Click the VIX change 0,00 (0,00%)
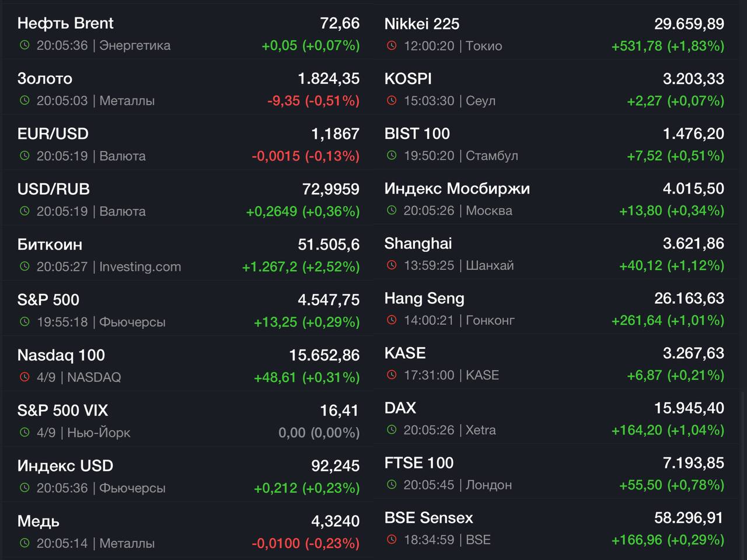The width and height of the screenshot is (747, 560). (x=319, y=433)
